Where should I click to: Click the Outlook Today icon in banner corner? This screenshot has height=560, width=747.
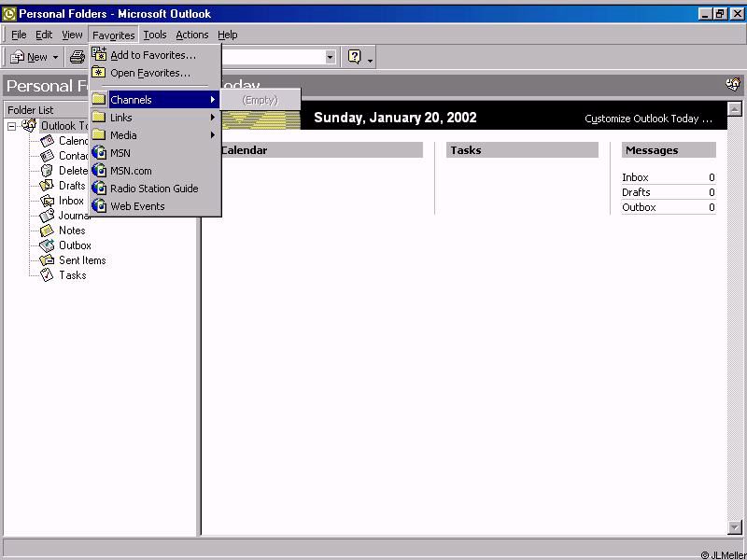click(733, 85)
